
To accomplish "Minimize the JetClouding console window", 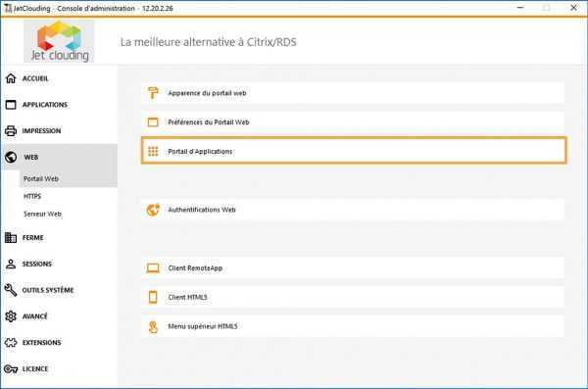I will click(x=520, y=8).
